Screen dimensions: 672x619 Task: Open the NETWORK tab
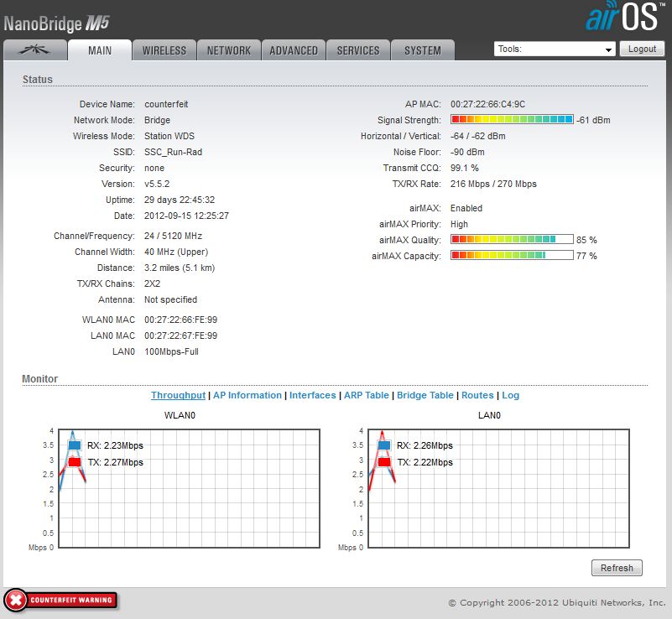point(229,50)
